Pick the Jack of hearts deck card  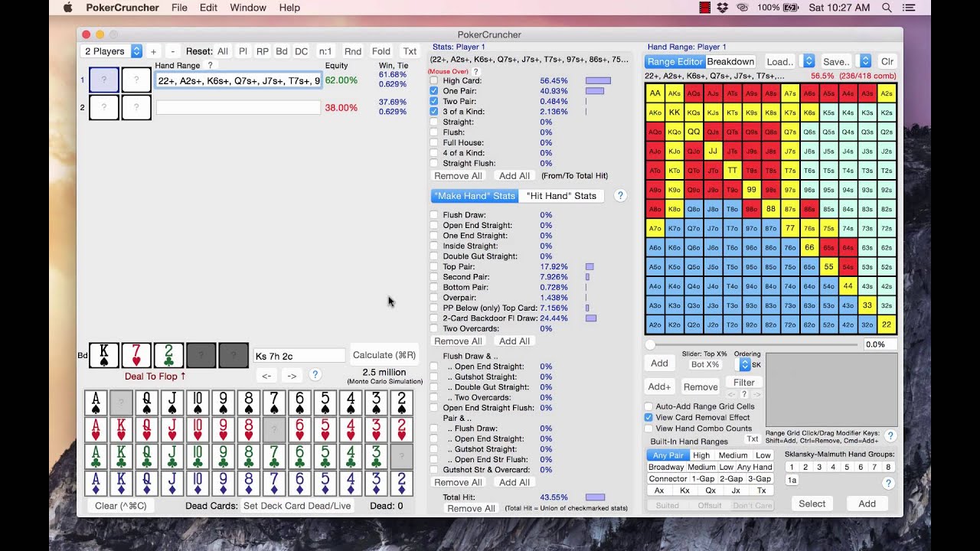coord(172,430)
